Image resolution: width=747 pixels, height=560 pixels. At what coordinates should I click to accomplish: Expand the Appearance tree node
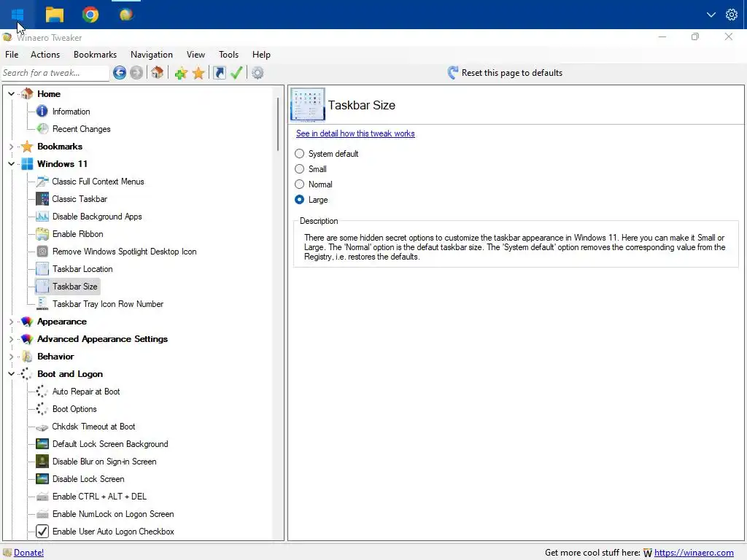pos(12,322)
